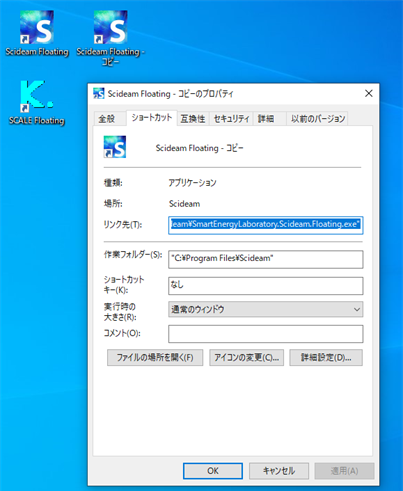Image resolution: width=403 pixels, height=491 pixels.
Task: Select the Scideam Floating desktop shortcut icon
Action: click(x=37, y=33)
